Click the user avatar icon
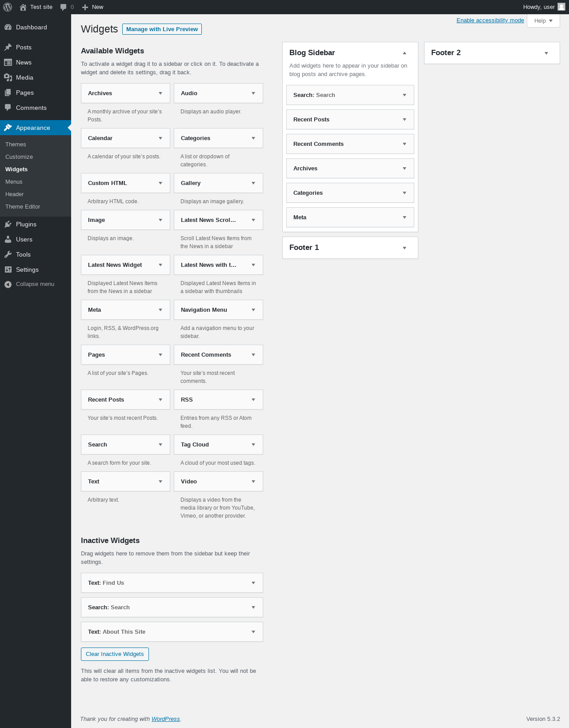 (561, 7)
